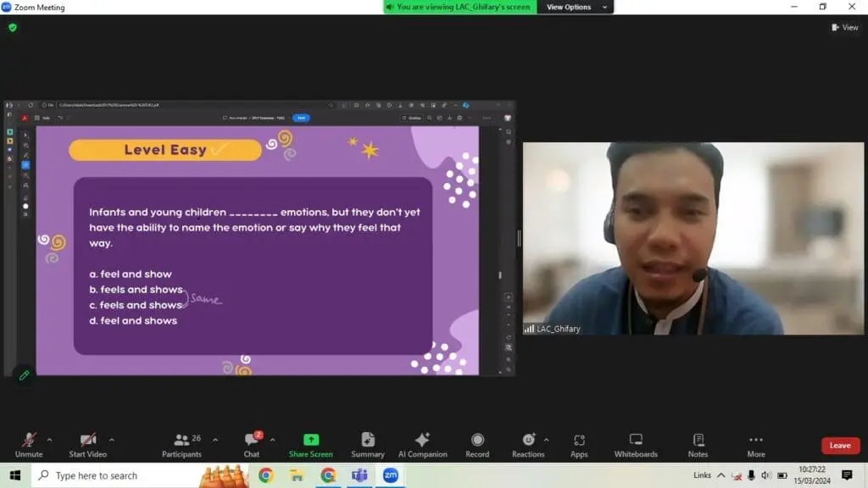Open Zoom Apps
The height and width of the screenshot is (488, 868).
click(x=579, y=444)
